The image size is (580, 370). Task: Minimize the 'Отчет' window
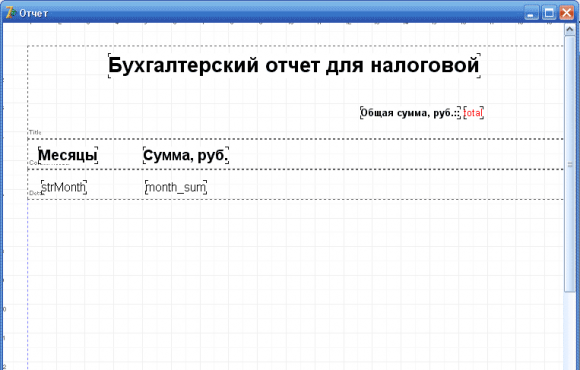pyautogui.click(x=531, y=13)
